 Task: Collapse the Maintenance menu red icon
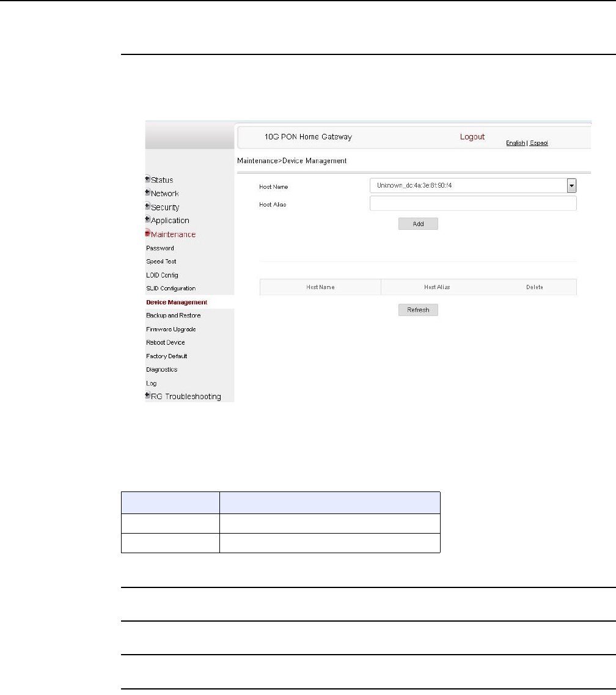tap(147, 233)
